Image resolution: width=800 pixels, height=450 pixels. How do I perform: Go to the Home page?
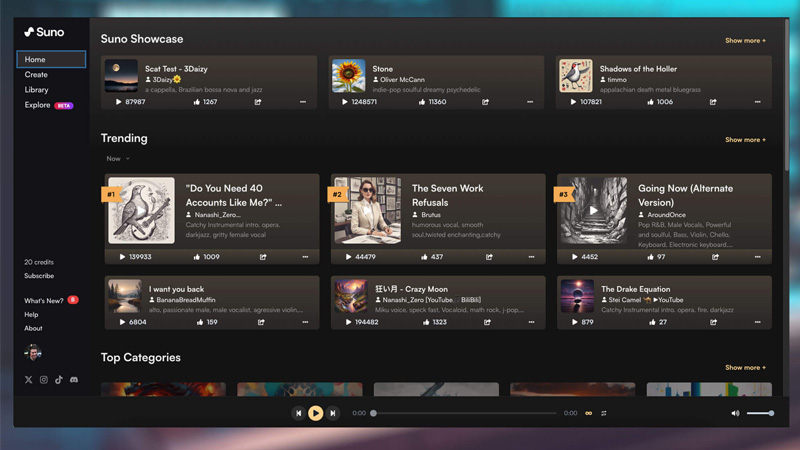coord(51,59)
